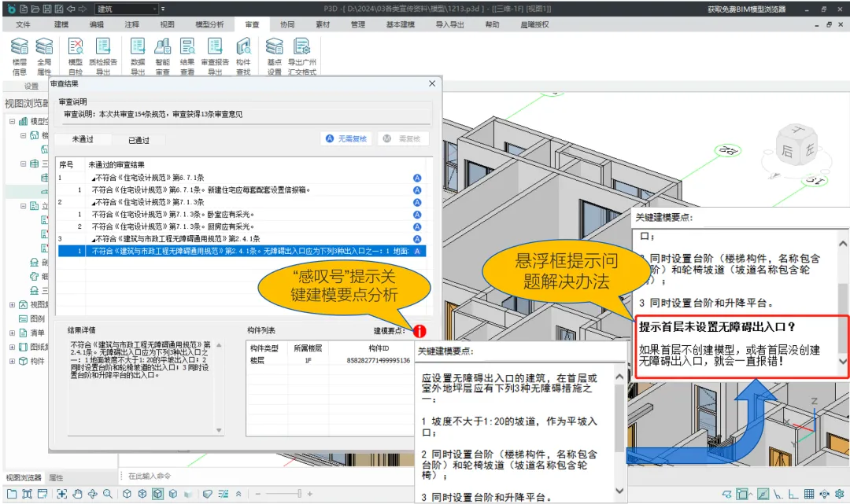850x504 pixels.
Task: Switch to the 已通过 tab
Action: tap(139, 140)
